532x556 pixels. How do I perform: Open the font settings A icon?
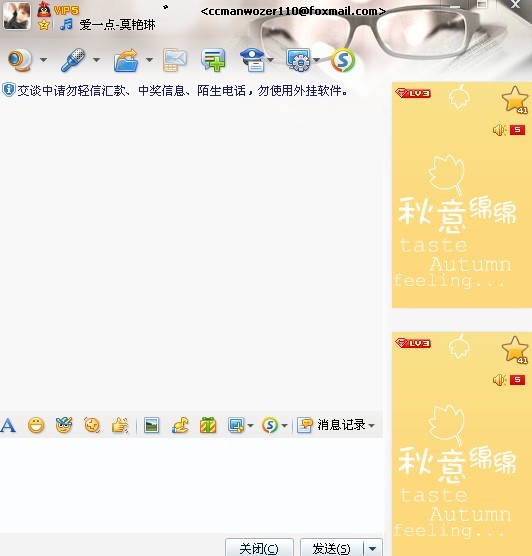coord(8,425)
